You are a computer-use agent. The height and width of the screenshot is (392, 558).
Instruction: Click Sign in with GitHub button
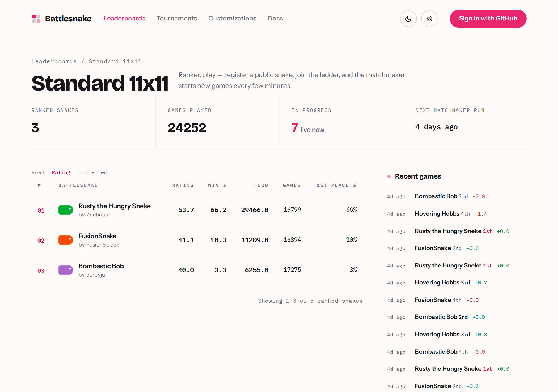coord(488,19)
